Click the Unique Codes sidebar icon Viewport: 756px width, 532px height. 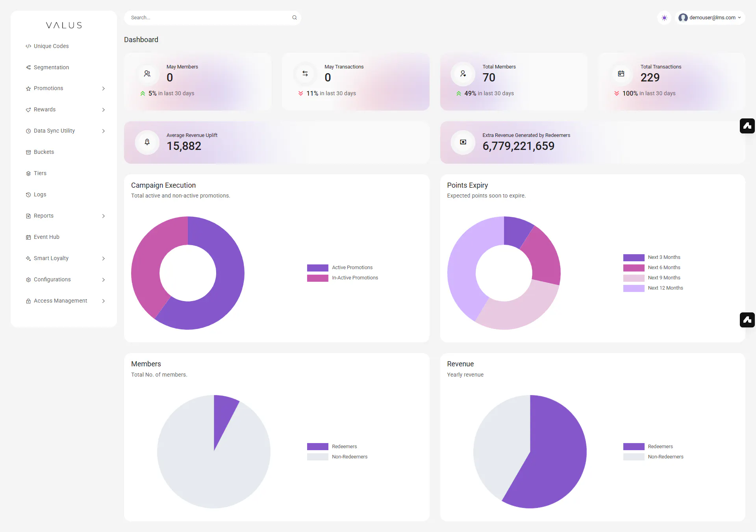click(x=28, y=46)
